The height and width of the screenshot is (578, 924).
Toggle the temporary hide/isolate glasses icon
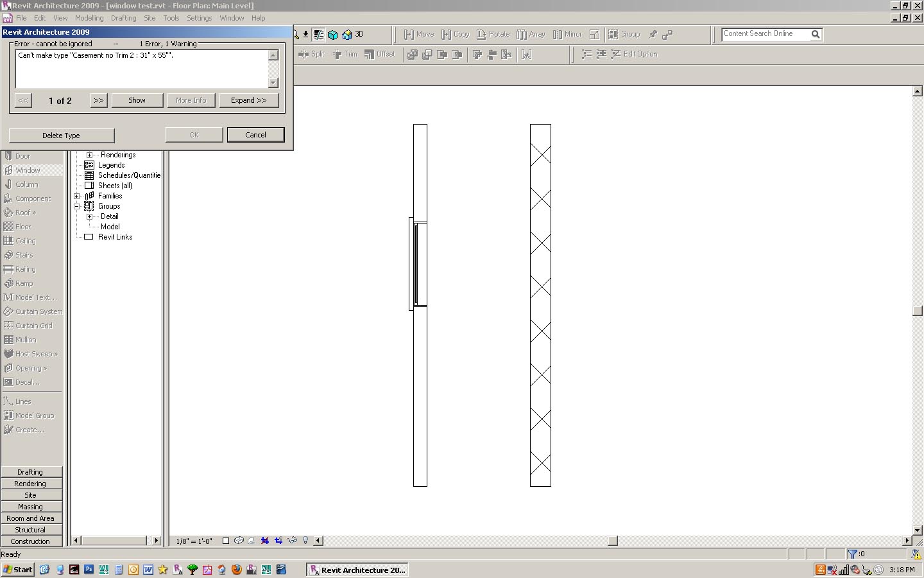pos(292,541)
